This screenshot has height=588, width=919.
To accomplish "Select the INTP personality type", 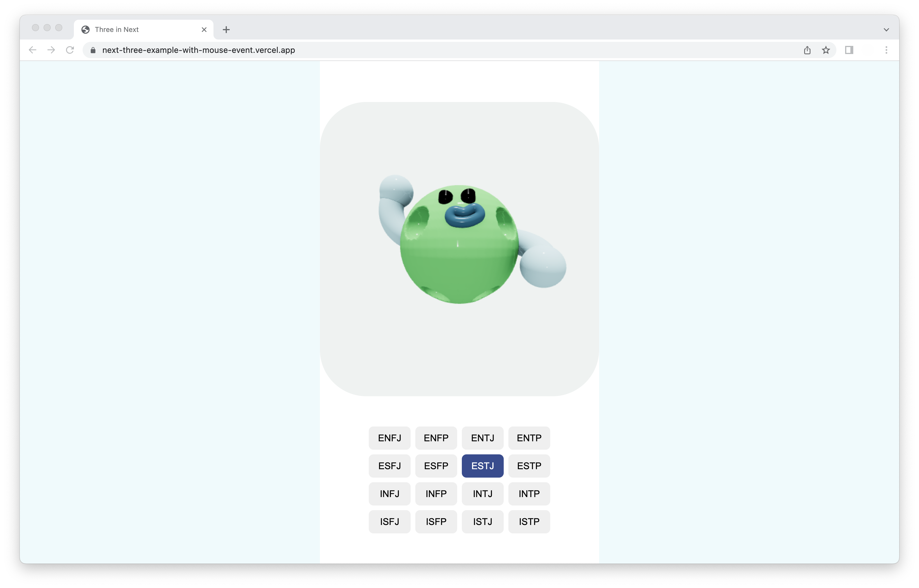I will point(529,494).
